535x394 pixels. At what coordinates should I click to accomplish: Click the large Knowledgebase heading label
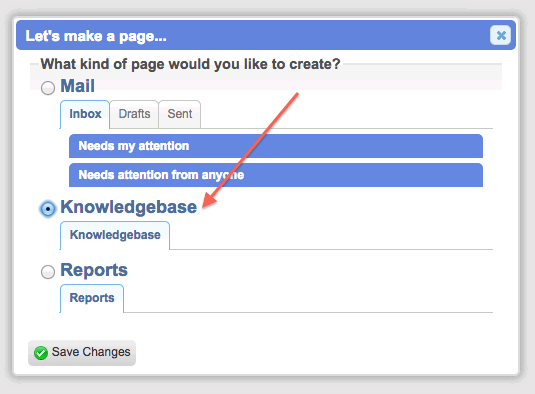coord(129,207)
